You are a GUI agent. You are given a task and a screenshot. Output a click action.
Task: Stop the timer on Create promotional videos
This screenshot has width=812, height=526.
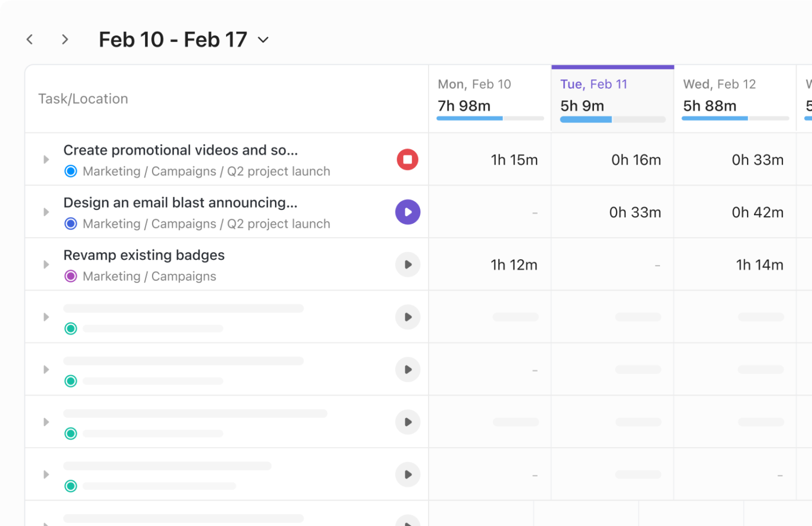tap(407, 159)
